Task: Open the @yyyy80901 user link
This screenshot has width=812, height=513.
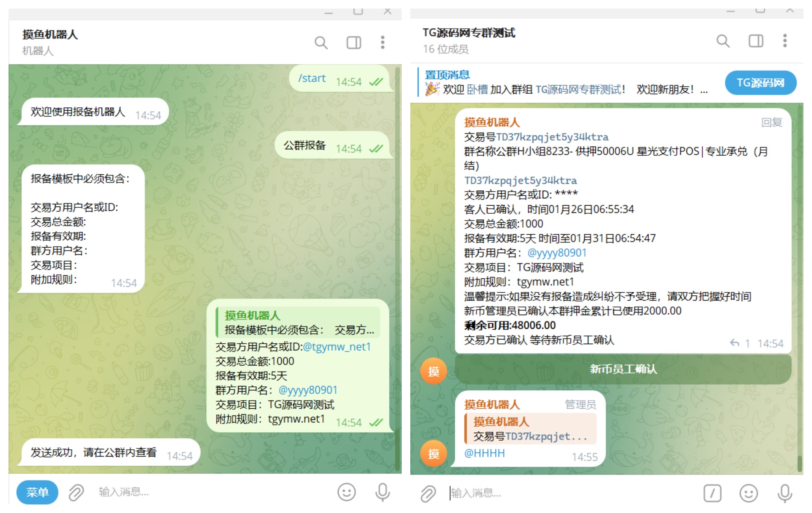Action: pos(557,253)
